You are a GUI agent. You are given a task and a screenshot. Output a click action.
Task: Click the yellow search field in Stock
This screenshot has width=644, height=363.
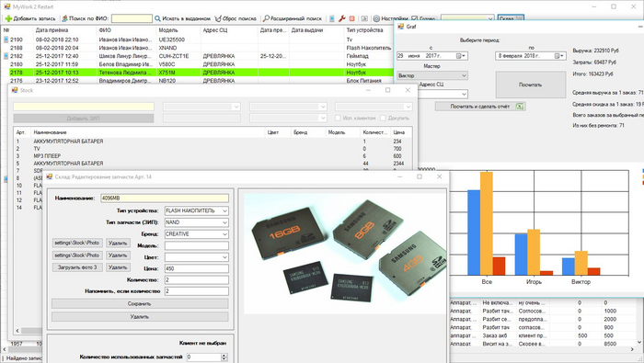click(x=84, y=107)
